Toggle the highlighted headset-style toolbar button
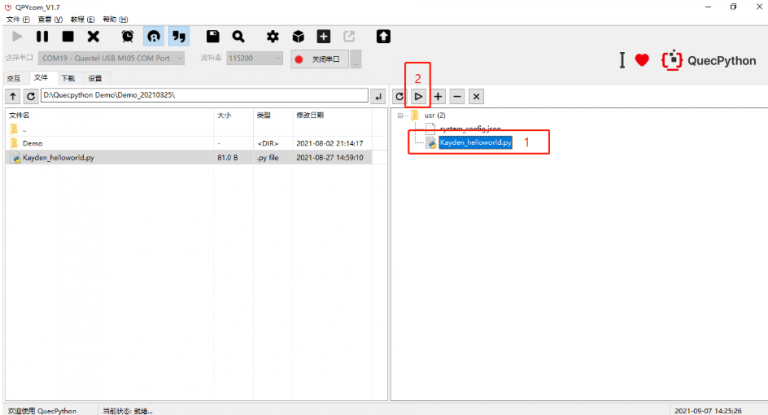This screenshot has height=415, width=768. coord(153,37)
